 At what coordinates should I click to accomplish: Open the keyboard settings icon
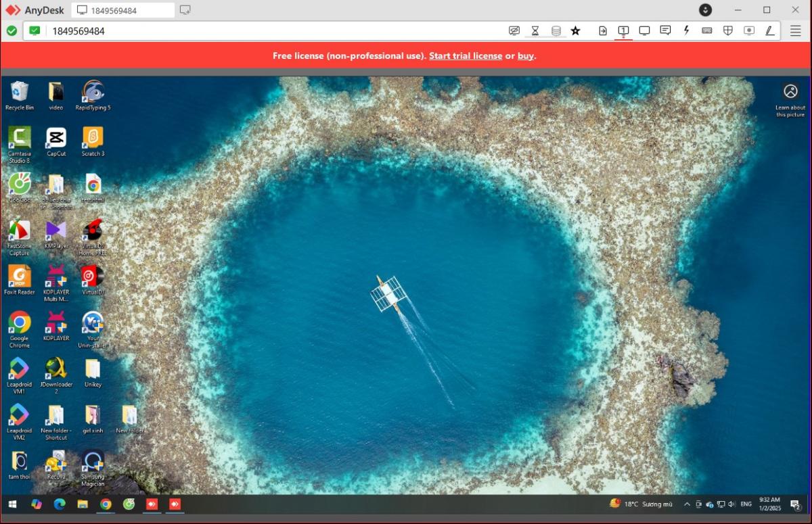[707, 30]
